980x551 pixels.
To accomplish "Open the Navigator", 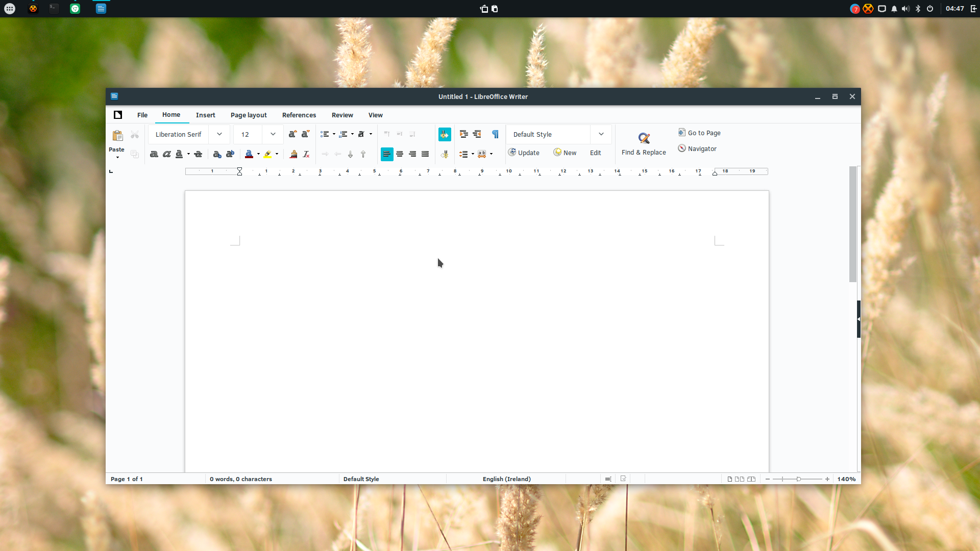I will click(697, 148).
